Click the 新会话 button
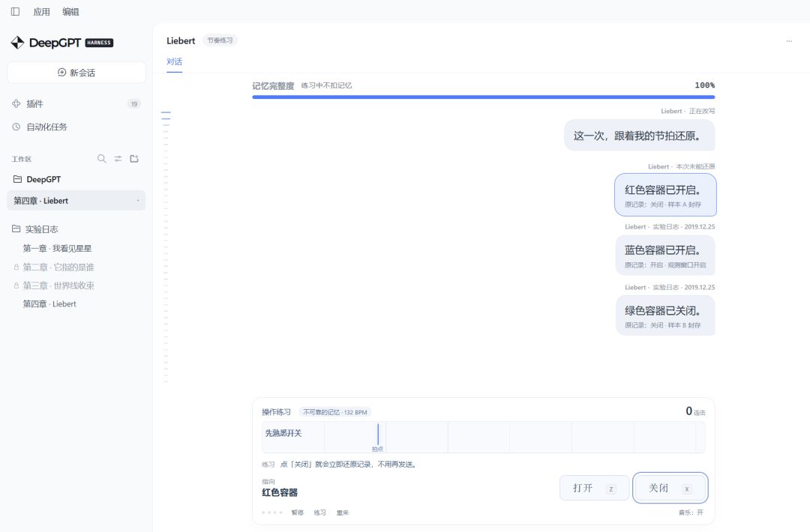Viewport: 810px width, 532px height. (x=76, y=72)
